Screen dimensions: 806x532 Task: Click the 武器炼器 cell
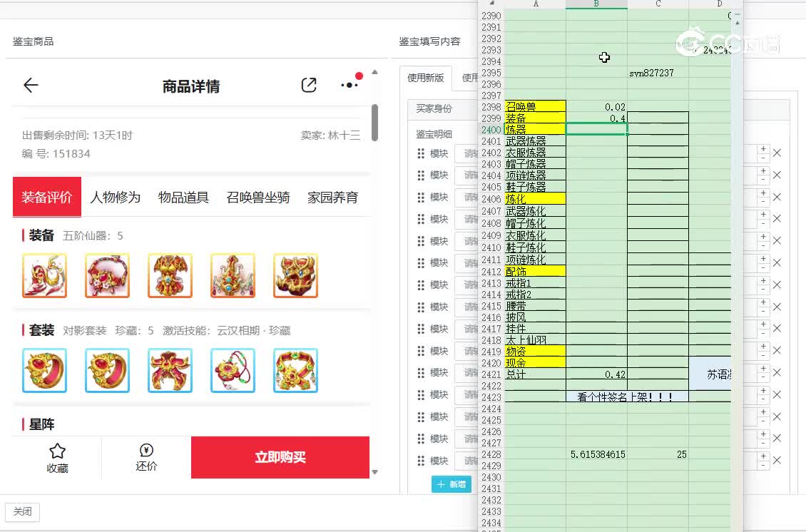[535, 140]
